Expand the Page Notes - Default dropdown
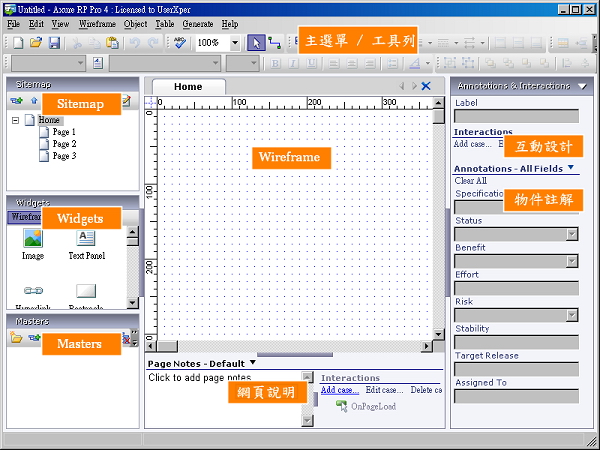600x450 pixels. [x=252, y=363]
